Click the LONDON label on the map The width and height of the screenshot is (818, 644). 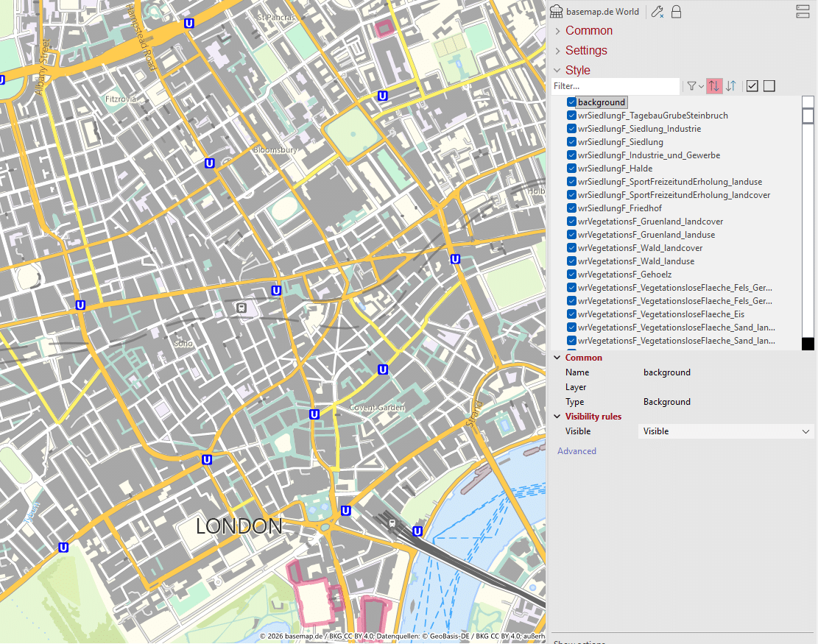click(239, 527)
